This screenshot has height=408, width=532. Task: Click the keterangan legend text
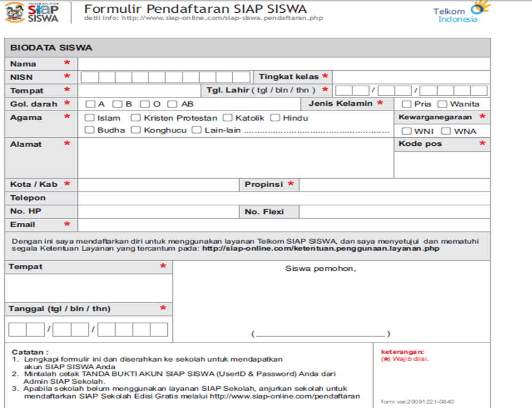click(403, 352)
